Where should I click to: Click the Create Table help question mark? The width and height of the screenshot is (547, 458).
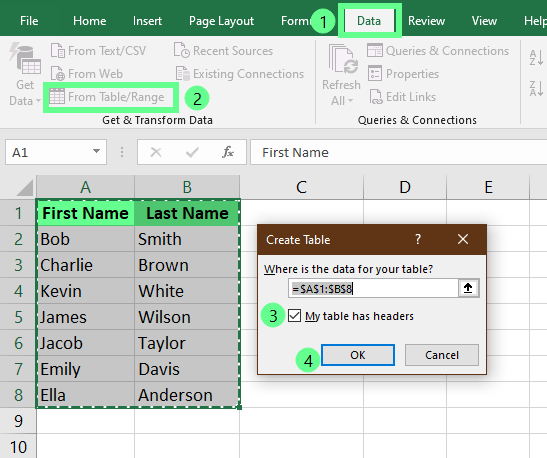[418, 239]
